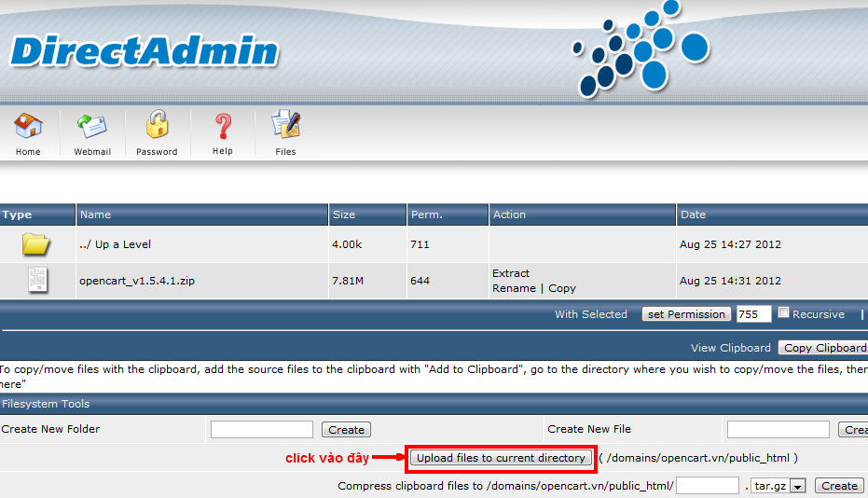Focus the compress archive name field
The height and width of the screenshot is (498, 868).
point(708,486)
